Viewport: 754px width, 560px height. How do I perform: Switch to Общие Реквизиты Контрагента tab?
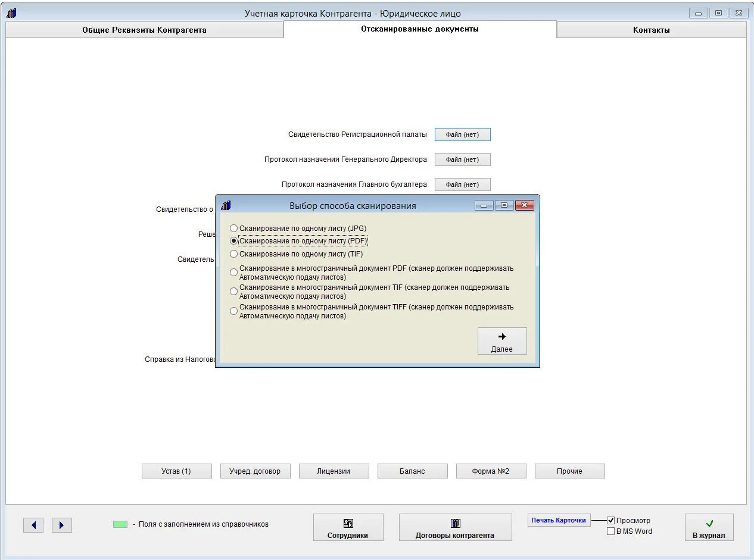pos(145,30)
